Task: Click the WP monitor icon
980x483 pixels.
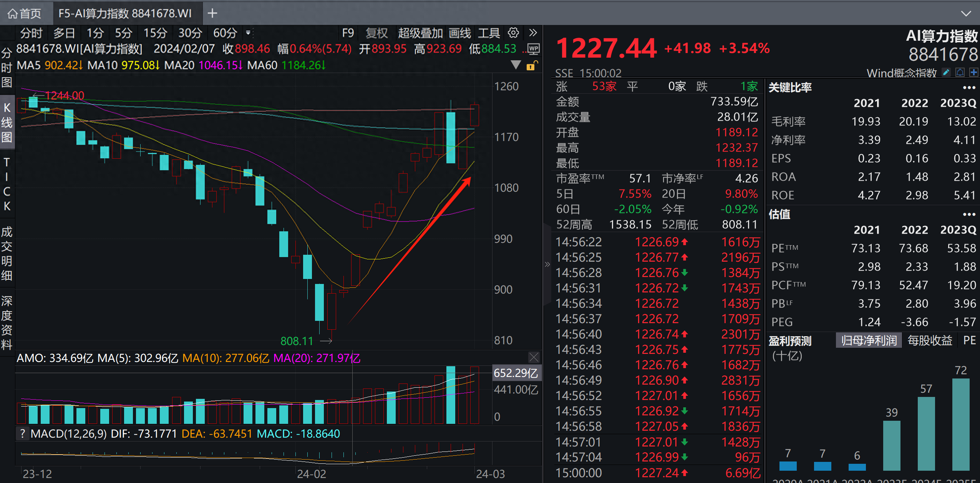Action: (534, 49)
